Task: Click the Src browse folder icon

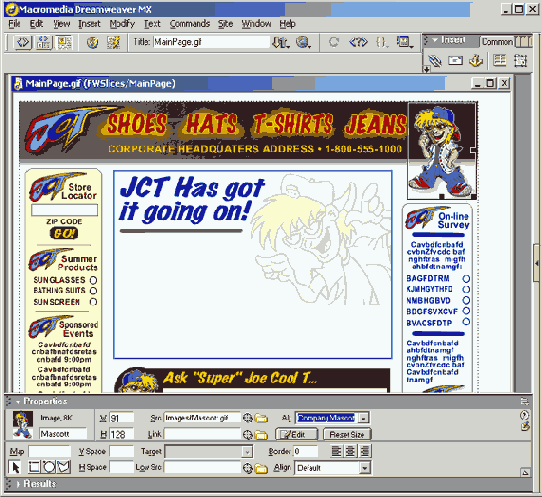Action: tap(261, 418)
